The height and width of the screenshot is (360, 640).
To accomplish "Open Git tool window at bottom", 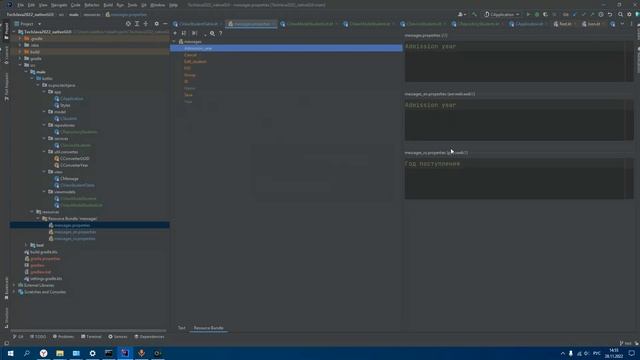I will [x=18, y=337].
